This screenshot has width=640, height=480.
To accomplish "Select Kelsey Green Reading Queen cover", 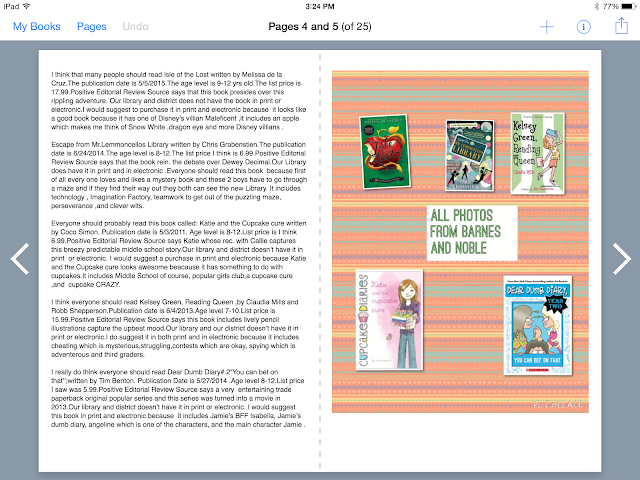I will coord(538,153).
